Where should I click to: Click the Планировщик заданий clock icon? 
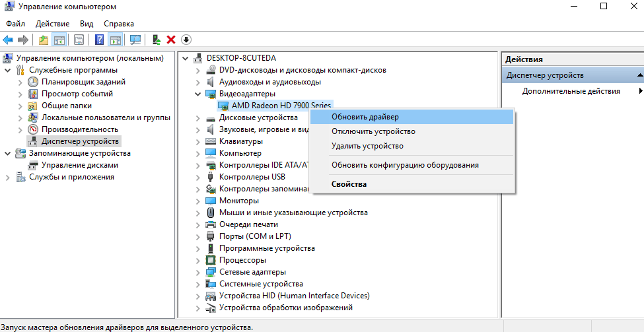33,82
